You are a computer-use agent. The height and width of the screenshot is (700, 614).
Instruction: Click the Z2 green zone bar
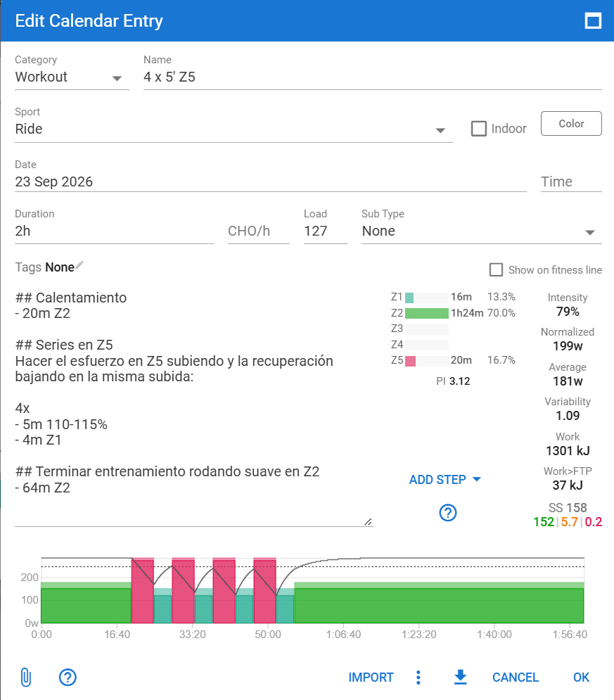[427, 313]
